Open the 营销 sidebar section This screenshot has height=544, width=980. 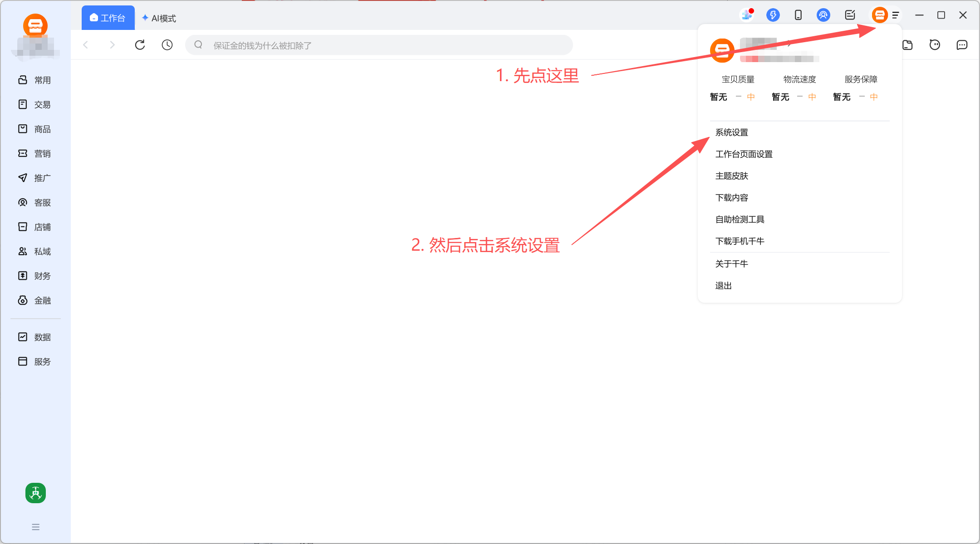click(35, 154)
